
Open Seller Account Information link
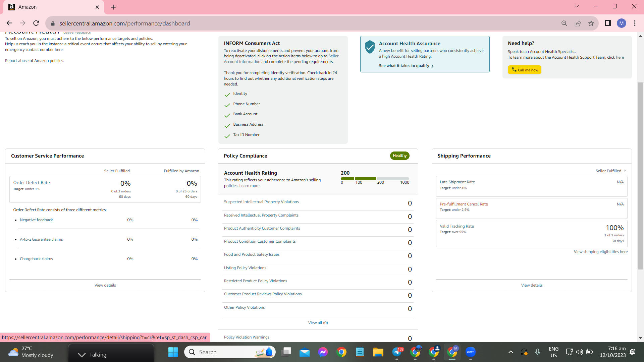281,59
